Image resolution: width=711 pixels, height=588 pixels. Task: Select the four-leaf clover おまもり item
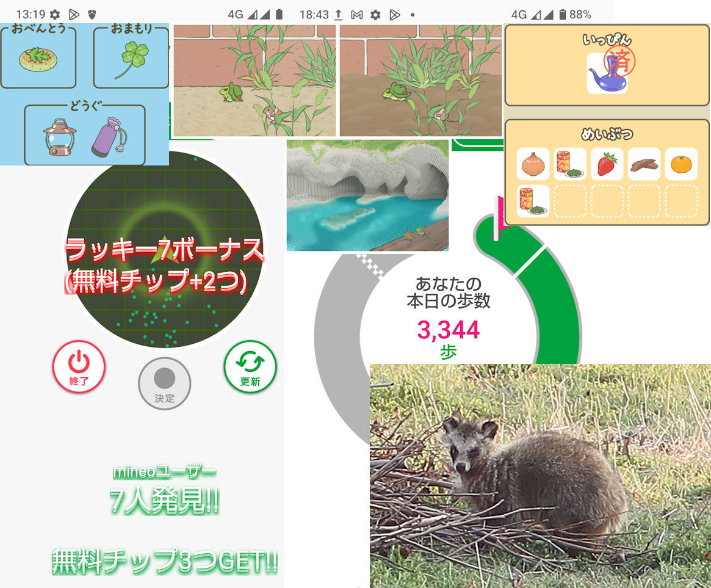click(x=131, y=59)
